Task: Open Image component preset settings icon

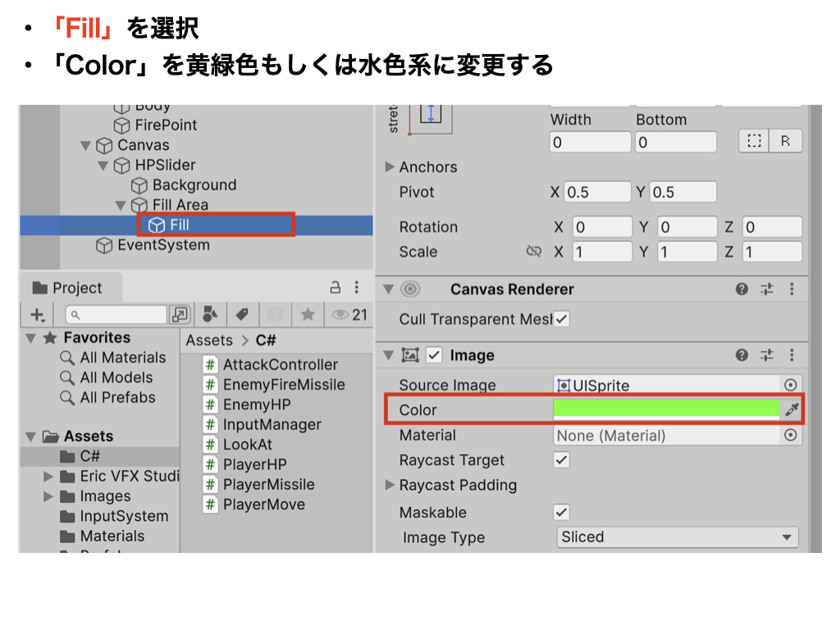Action: pyautogui.click(x=767, y=355)
